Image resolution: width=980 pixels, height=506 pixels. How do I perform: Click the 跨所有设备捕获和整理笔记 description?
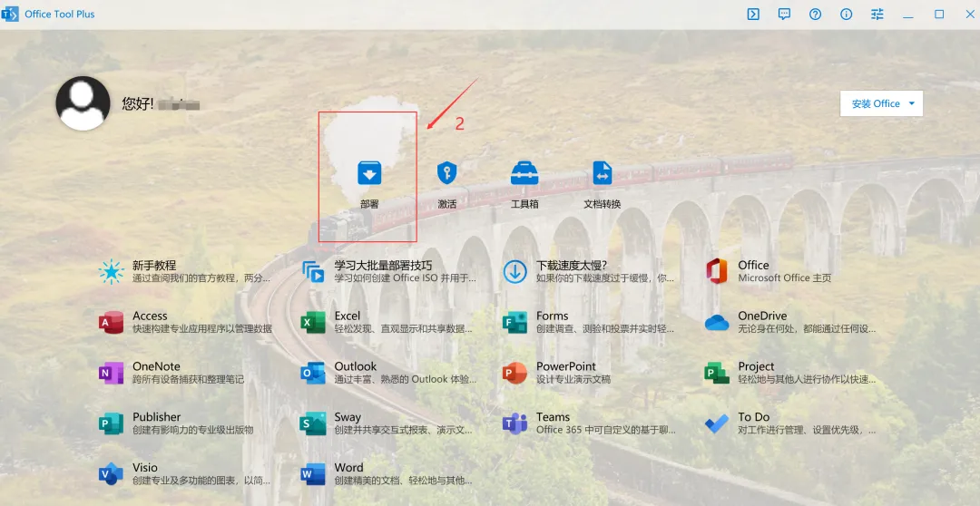[x=188, y=379]
